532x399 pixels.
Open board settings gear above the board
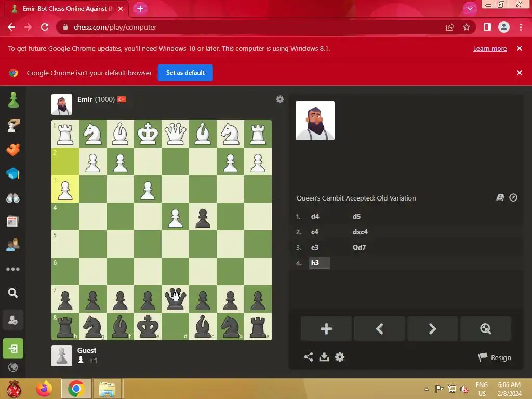tap(280, 99)
